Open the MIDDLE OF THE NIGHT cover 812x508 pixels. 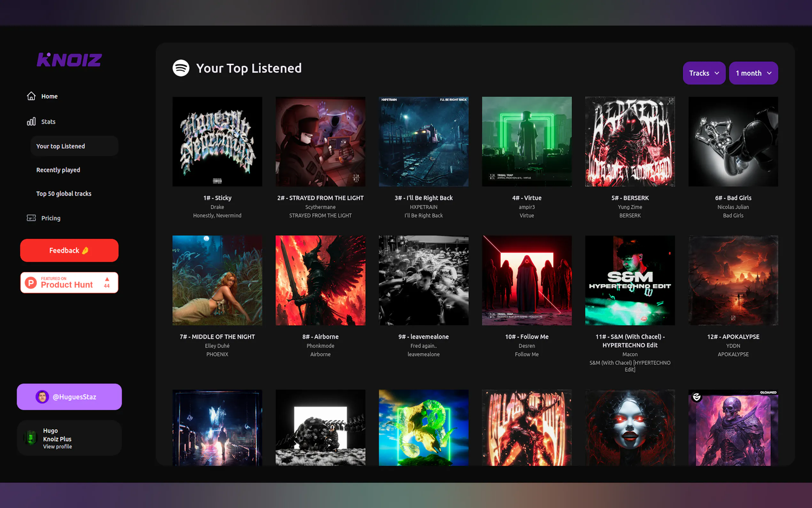[217, 280]
